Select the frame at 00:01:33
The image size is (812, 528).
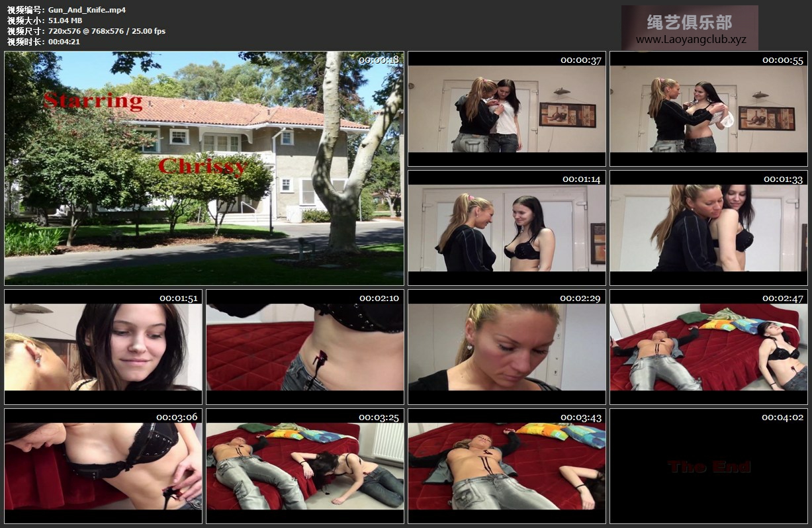[708, 228]
